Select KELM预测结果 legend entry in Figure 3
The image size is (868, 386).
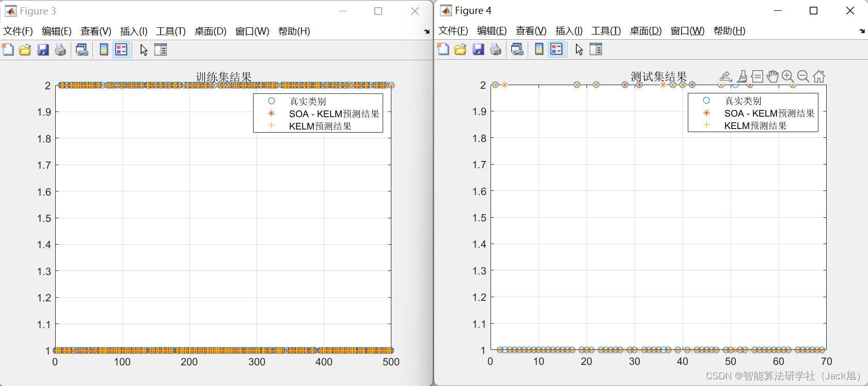(x=320, y=126)
